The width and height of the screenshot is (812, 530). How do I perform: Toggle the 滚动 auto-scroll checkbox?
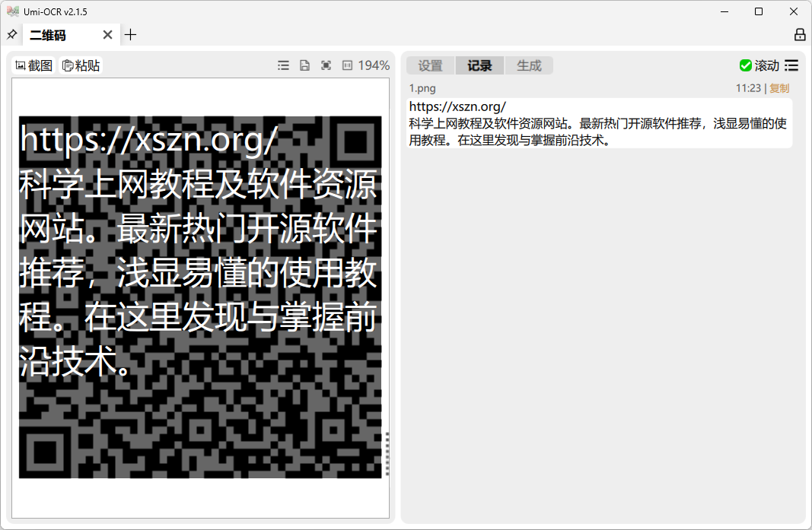(x=759, y=65)
